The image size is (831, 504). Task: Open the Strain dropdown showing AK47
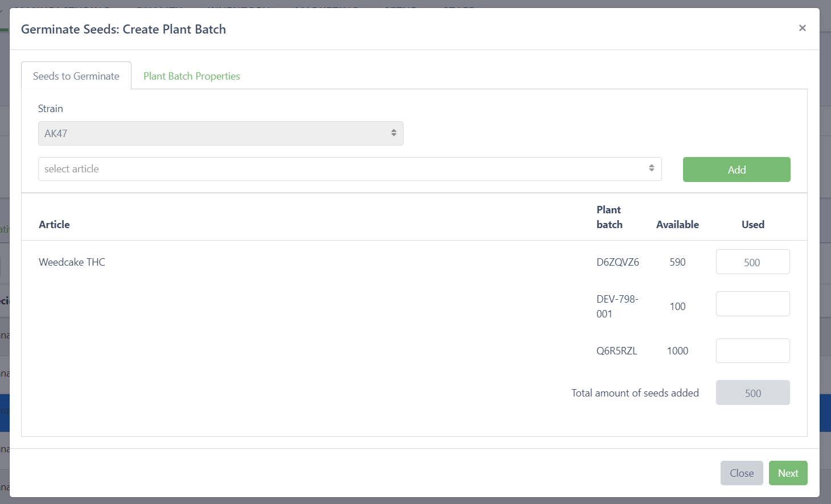pos(220,134)
